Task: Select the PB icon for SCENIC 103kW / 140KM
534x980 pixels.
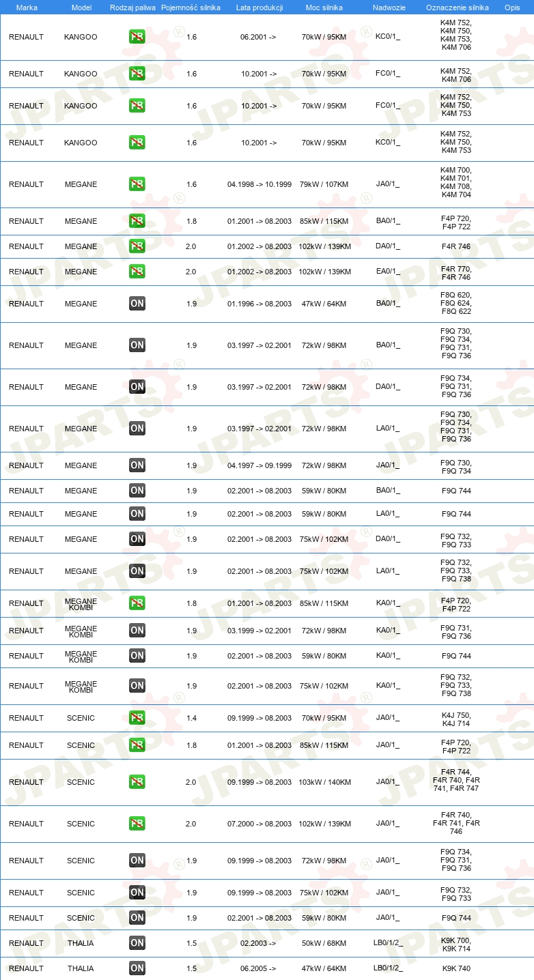Action: pyautogui.click(x=137, y=782)
